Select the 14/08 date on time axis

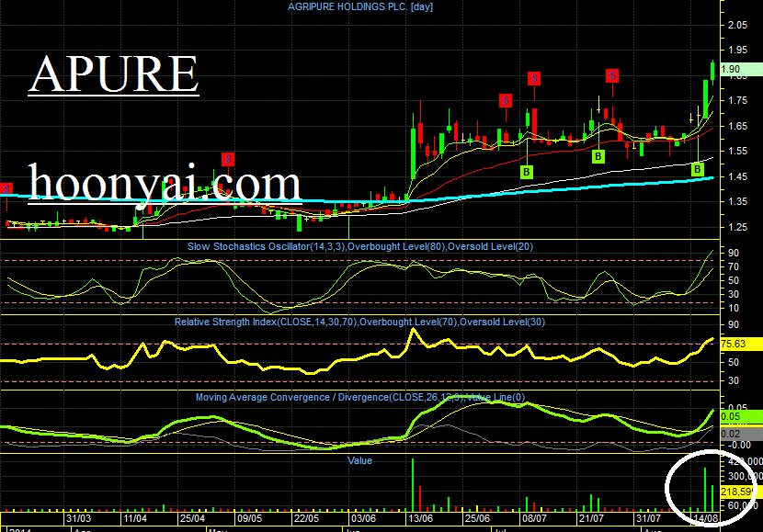click(706, 518)
